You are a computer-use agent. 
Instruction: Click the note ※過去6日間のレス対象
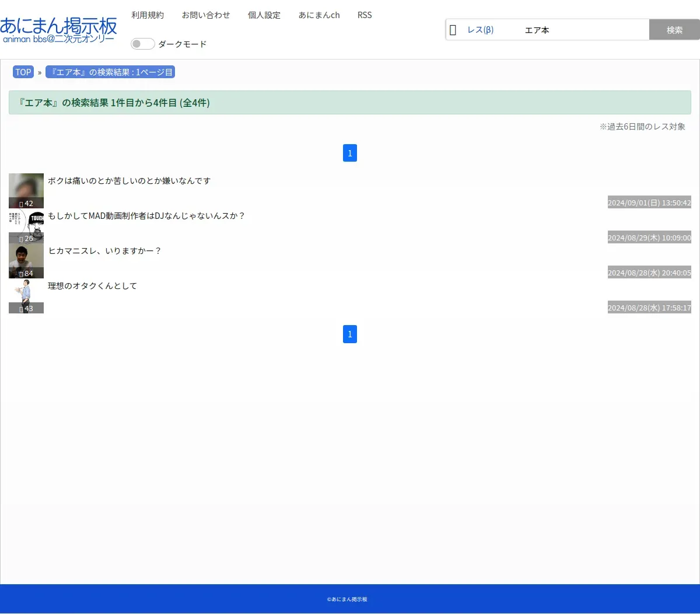642,127
